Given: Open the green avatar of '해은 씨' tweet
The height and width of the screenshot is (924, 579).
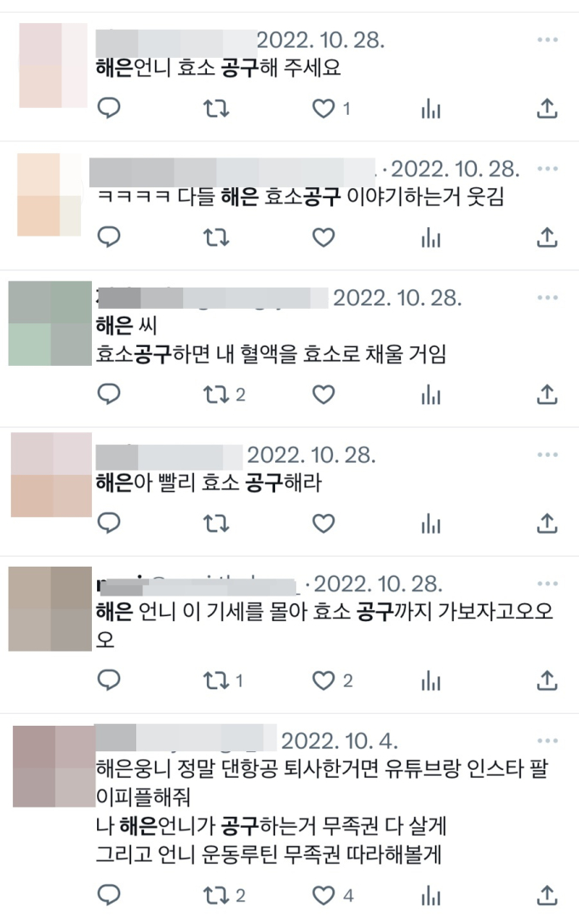Looking at the screenshot, I should coord(50,323).
